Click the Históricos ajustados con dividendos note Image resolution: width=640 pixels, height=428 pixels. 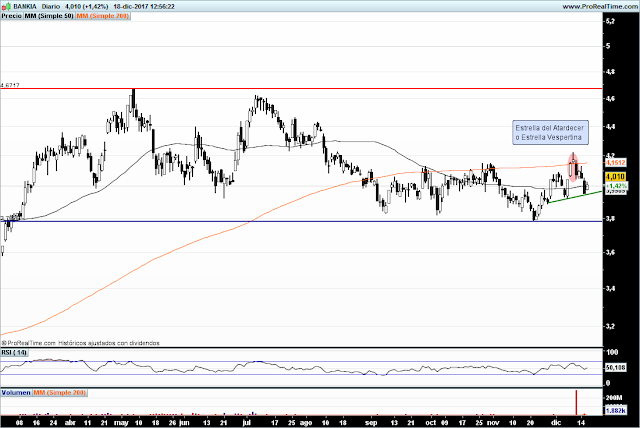[109, 343]
